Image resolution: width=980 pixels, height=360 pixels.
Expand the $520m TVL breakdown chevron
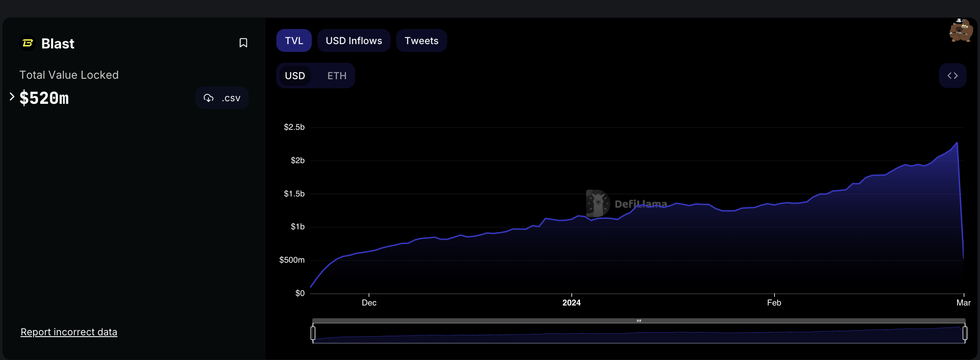coord(12,96)
